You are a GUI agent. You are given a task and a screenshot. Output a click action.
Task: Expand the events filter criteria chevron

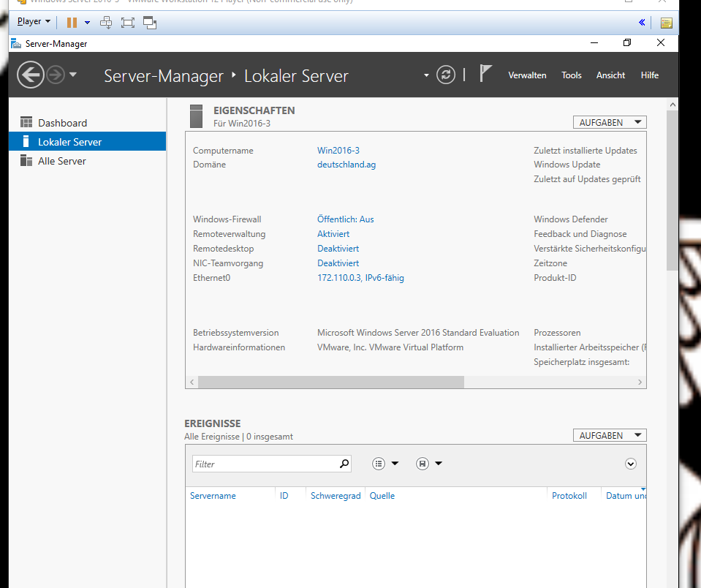(631, 464)
